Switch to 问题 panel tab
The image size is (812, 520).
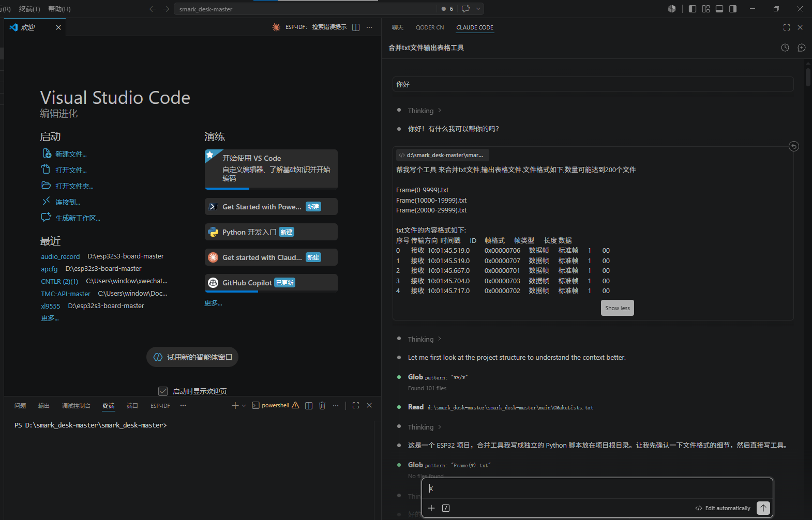pos(20,406)
